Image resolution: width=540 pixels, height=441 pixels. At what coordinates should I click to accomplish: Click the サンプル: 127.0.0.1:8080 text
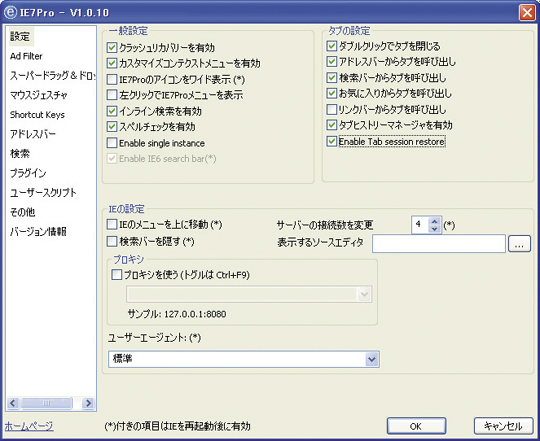point(177,314)
